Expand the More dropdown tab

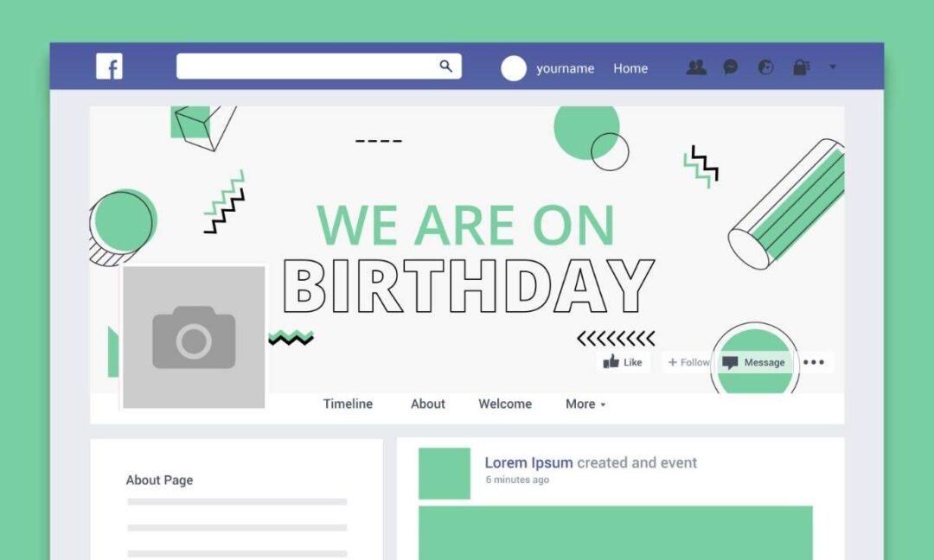(x=585, y=404)
